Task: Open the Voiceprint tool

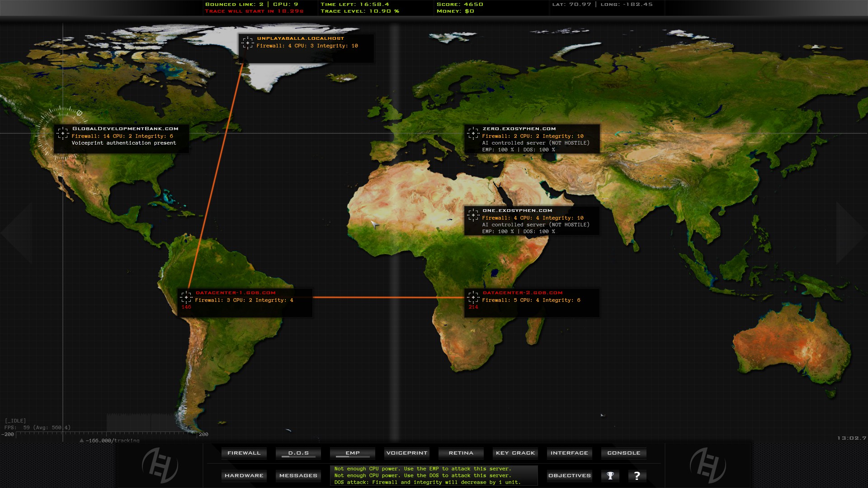Action: tap(407, 453)
